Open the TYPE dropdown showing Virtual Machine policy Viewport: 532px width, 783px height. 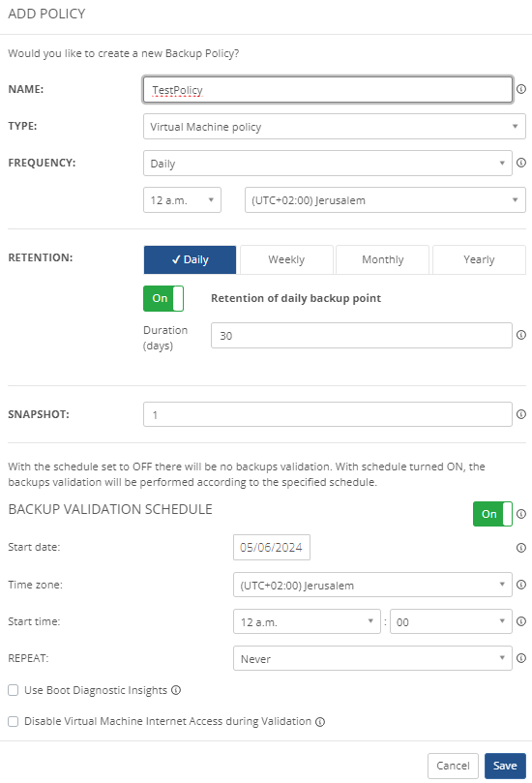pyautogui.click(x=335, y=127)
